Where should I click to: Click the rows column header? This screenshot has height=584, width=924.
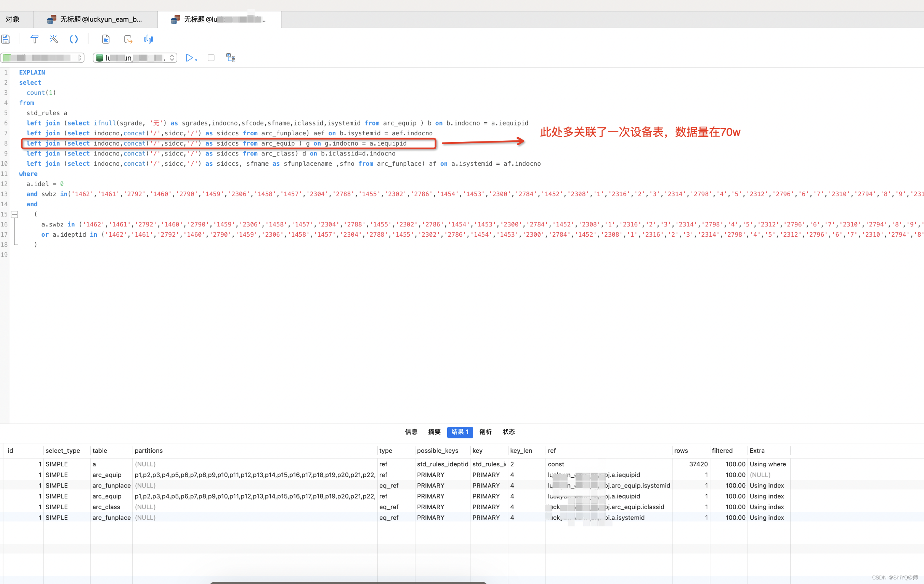click(691, 451)
